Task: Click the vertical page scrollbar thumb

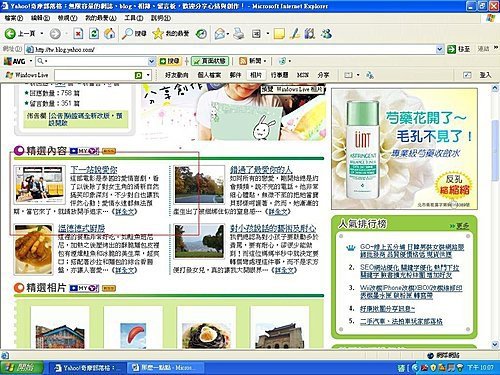Action: pos(495,150)
